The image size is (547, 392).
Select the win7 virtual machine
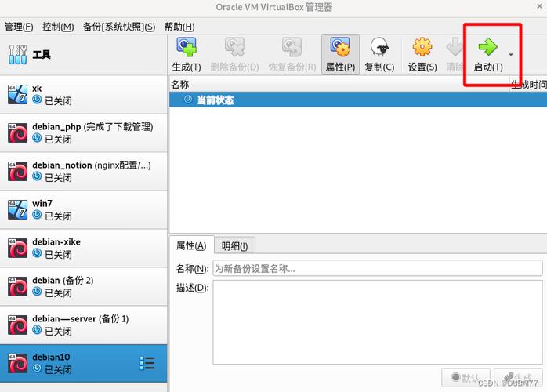83,210
